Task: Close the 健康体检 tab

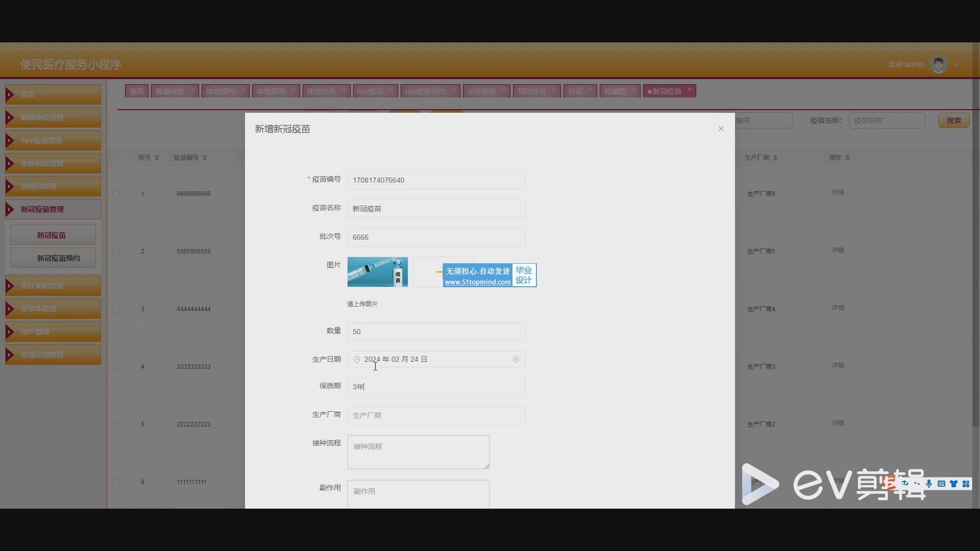Action: pos(192,89)
